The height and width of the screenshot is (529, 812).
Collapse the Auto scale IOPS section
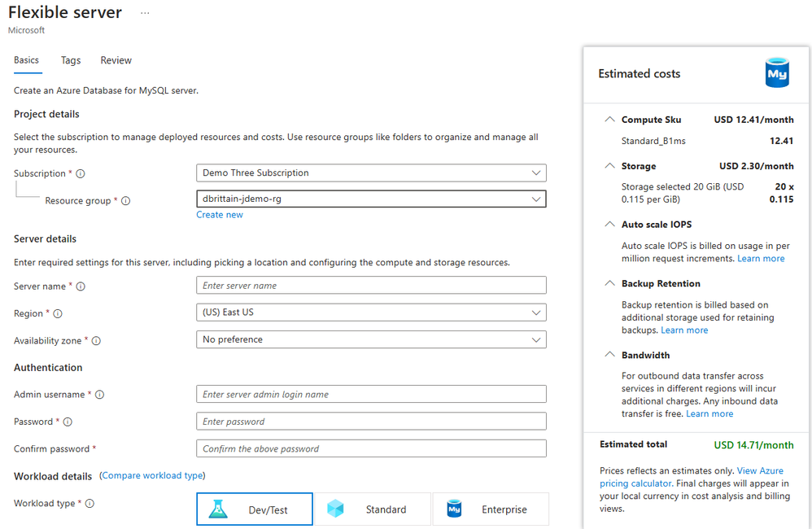[x=610, y=224]
